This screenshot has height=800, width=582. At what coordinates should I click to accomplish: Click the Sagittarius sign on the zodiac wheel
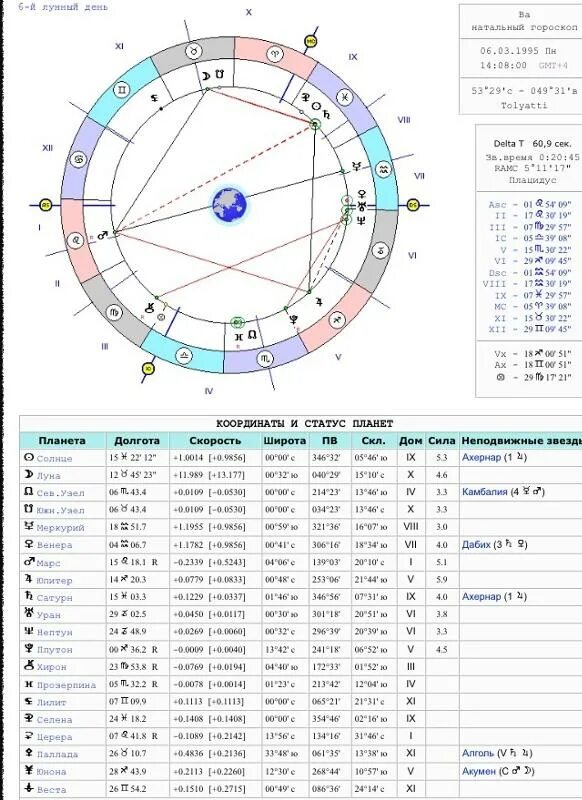click(337, 320)
